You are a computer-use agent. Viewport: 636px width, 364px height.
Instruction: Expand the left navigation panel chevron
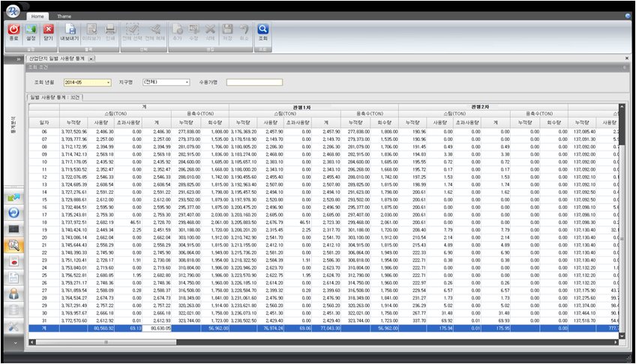click(16, 58)
